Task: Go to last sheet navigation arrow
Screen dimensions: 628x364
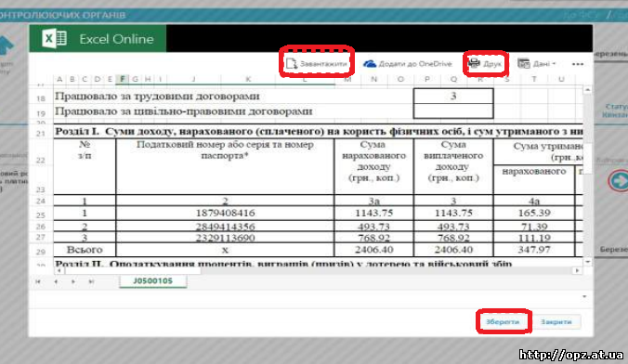Action: (x=91, y=281)
